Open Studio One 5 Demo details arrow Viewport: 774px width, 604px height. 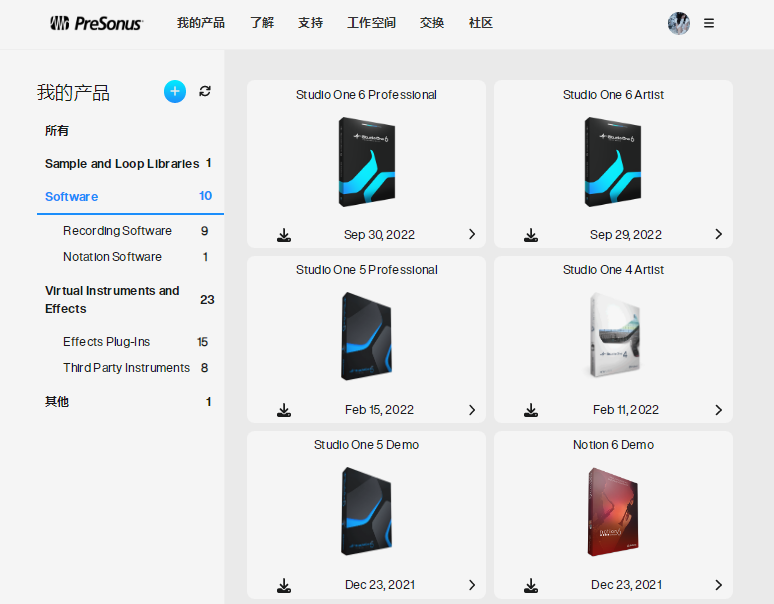[472, 585]
